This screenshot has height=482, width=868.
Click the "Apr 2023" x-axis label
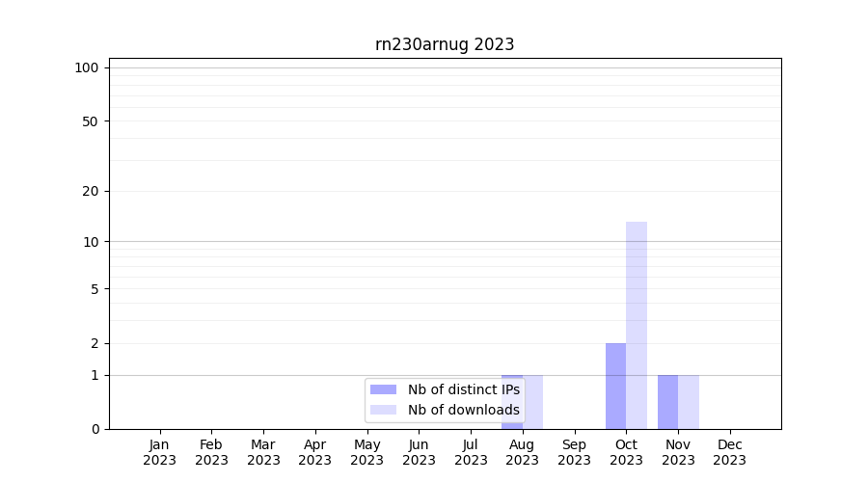click(315, 452)
